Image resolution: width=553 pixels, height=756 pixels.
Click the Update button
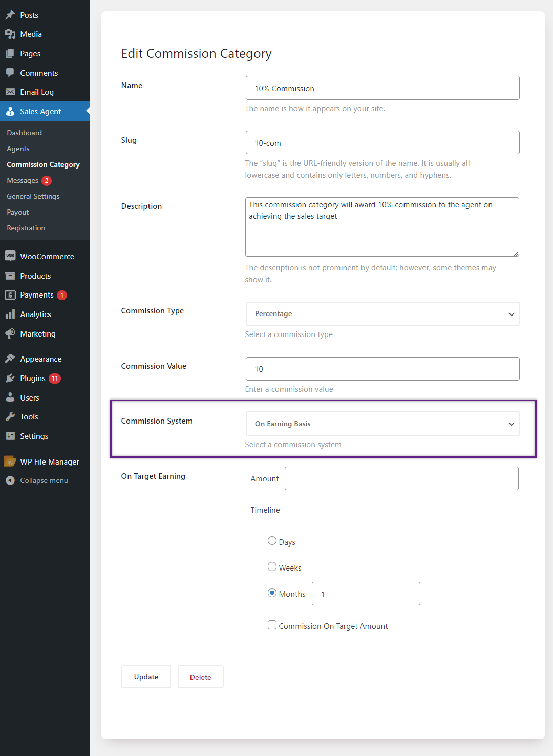(146, 677)
